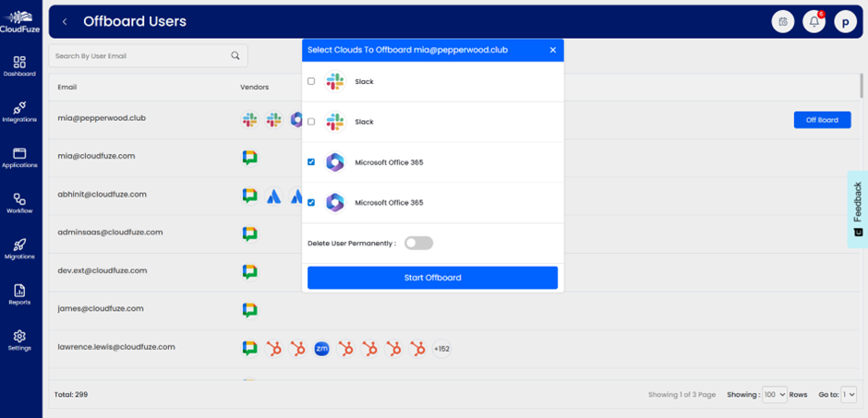Viewport: 868px width, 418px height.
Task: Expand the +152 vendors badge
Action: (x=441, y=349)
